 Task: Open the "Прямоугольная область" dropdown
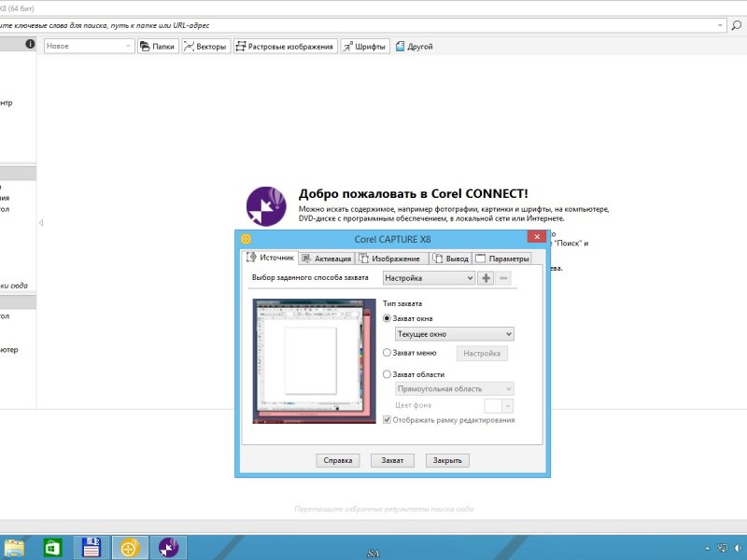[x=455, y=389]
